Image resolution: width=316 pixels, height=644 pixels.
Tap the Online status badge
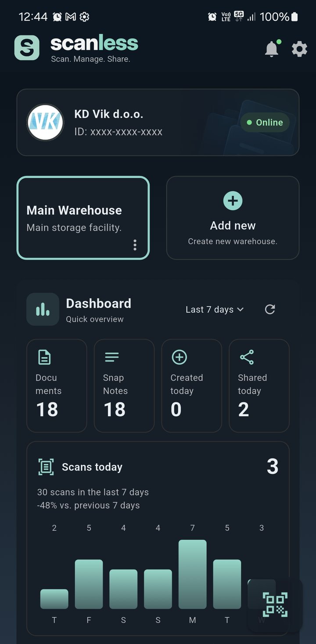pos(265,122)
